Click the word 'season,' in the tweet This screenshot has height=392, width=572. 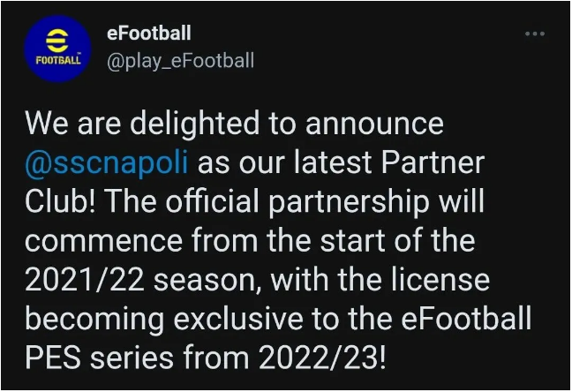207,280
